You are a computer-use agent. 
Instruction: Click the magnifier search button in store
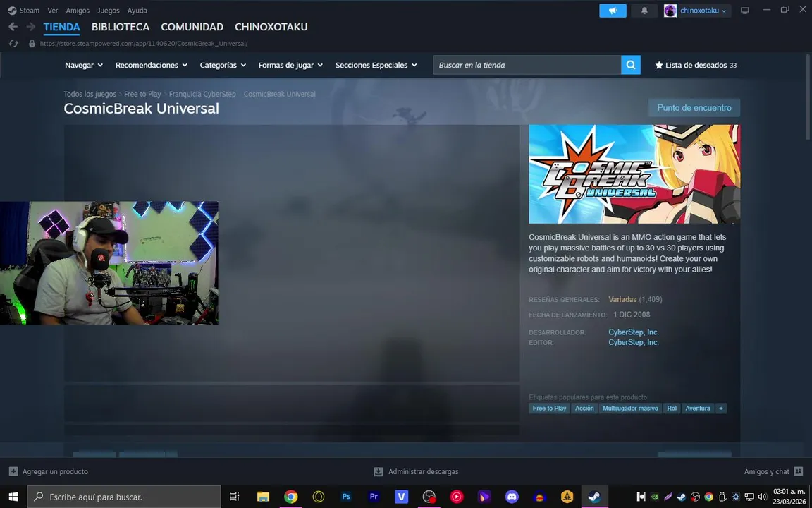pyautogui.click(x=631, y=65)
